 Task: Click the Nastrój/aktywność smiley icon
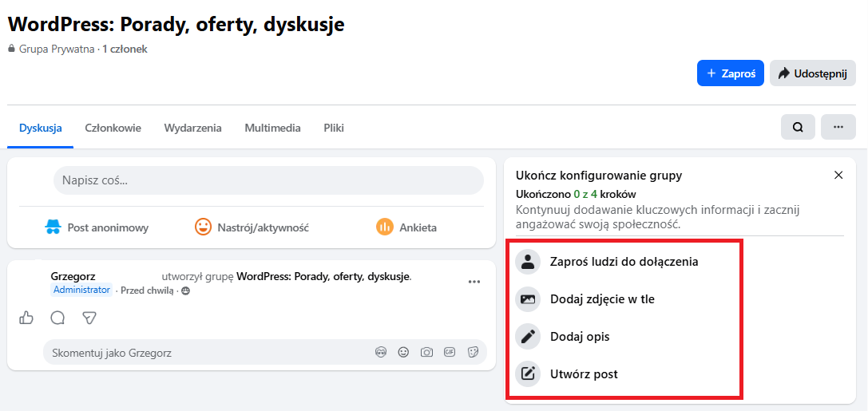[203, 227]
